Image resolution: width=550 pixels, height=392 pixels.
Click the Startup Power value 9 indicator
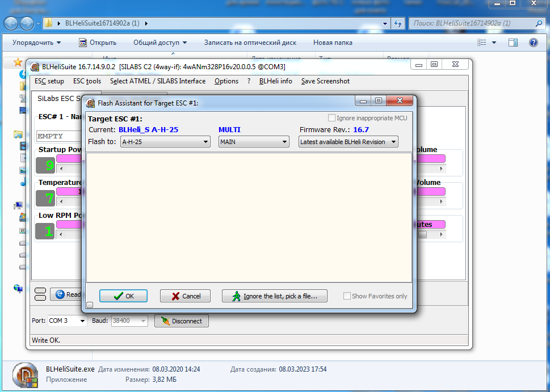[45, 166]
